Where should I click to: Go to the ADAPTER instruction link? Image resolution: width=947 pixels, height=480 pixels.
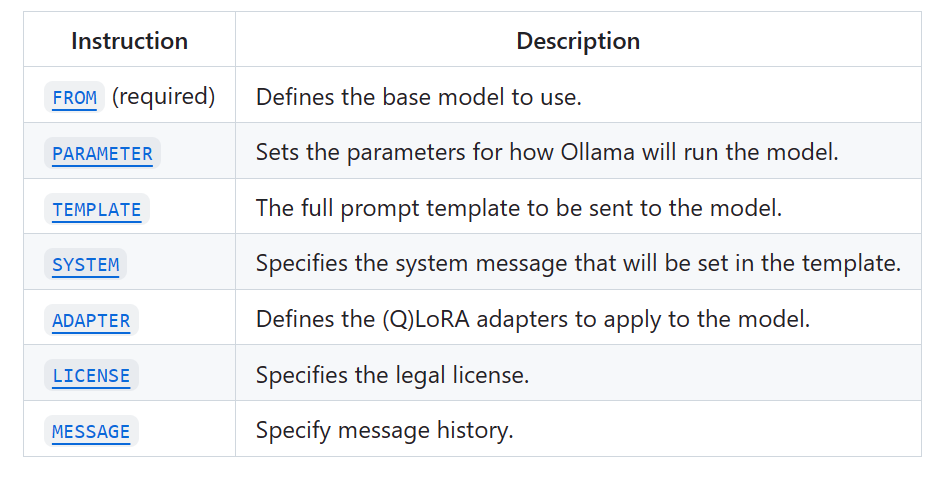pos(91,321)
